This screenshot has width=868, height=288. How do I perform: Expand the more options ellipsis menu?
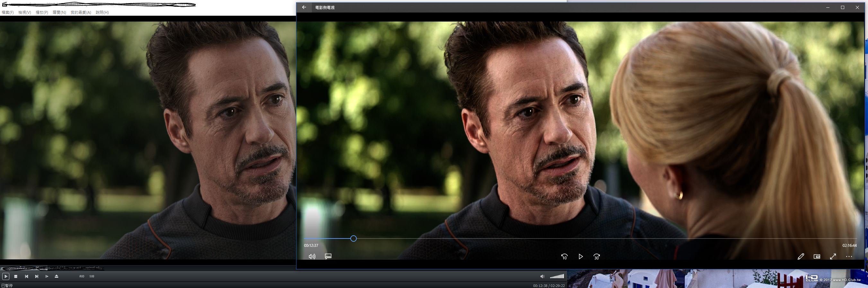849,256
